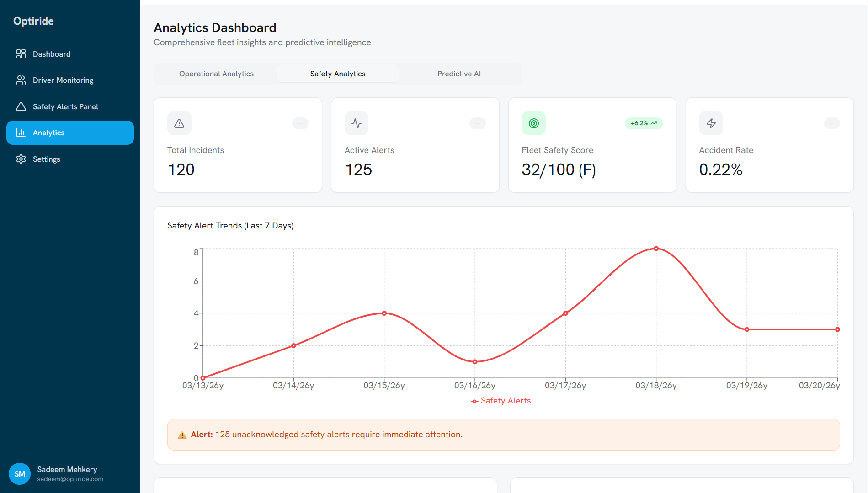Click the Sadeem Mehkery profile name
Viewport: 868px width, 493px height.
tap(67, 469)
